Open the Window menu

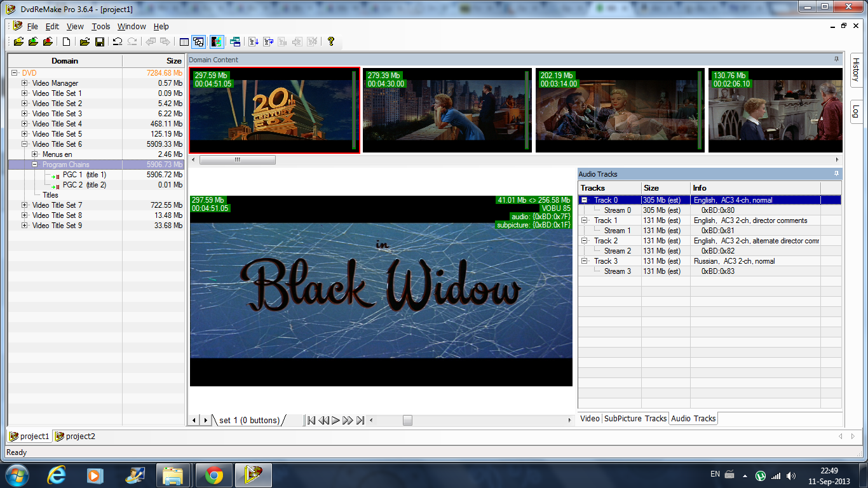132,27
